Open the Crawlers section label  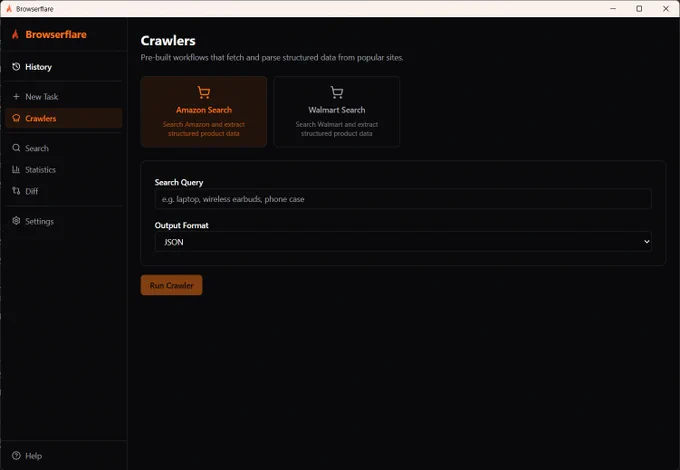tap(41, 118)
